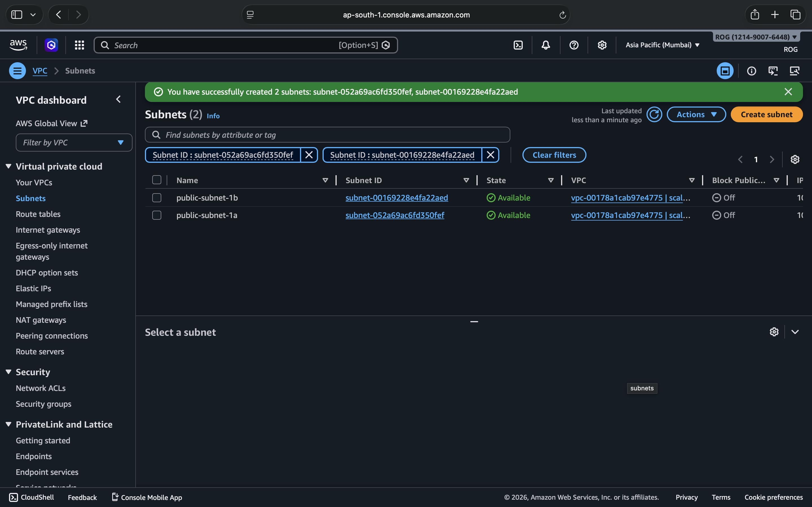Open Route tables in sidebar
This screenshot has height=507, width=812.
point(38,214)
